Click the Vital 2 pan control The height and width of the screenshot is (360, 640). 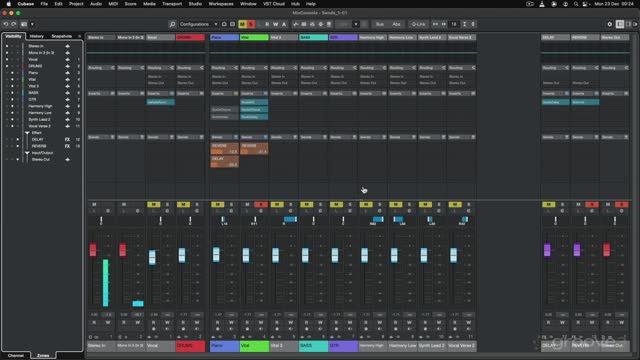tap(284, 220)
